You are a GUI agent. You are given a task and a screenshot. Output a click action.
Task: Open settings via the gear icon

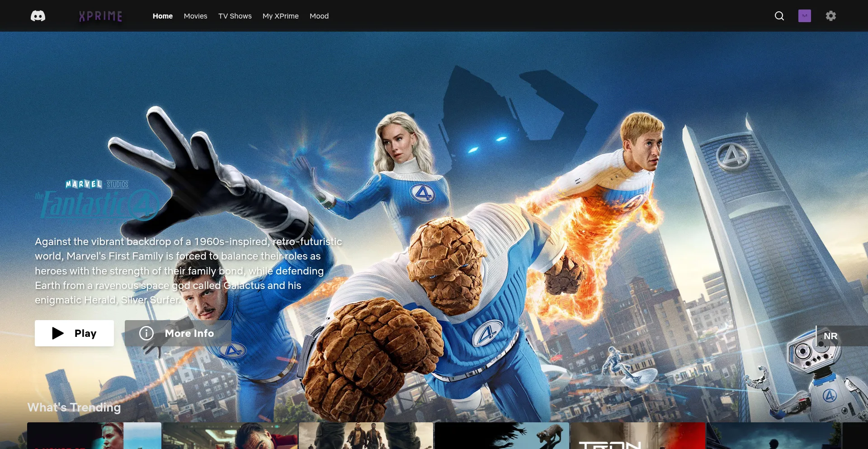point(830,16)
